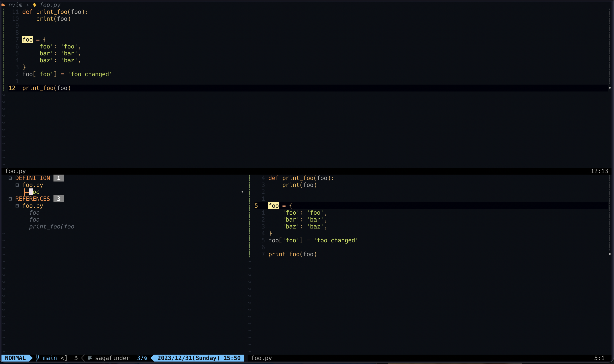The height and width of the screenshot is (364, 614).
Task: Collapse the DEFINITION section in the finder
Action: click(10, 178)
